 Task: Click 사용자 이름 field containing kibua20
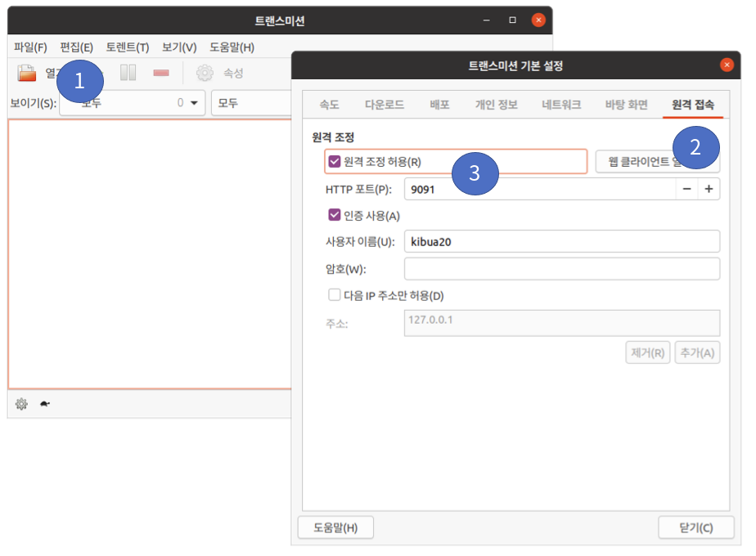562,241
